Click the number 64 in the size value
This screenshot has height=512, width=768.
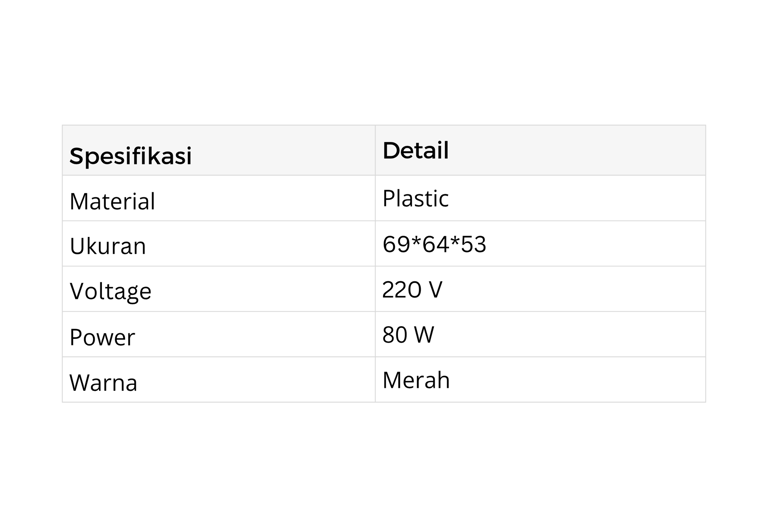434,244
